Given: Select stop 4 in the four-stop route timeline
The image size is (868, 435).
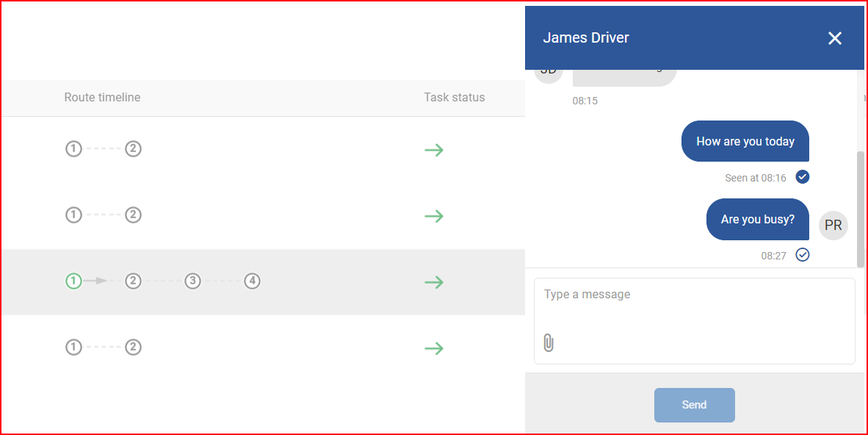Looking at the screenshot, I should pyautogui.click(x=252, y=281).
